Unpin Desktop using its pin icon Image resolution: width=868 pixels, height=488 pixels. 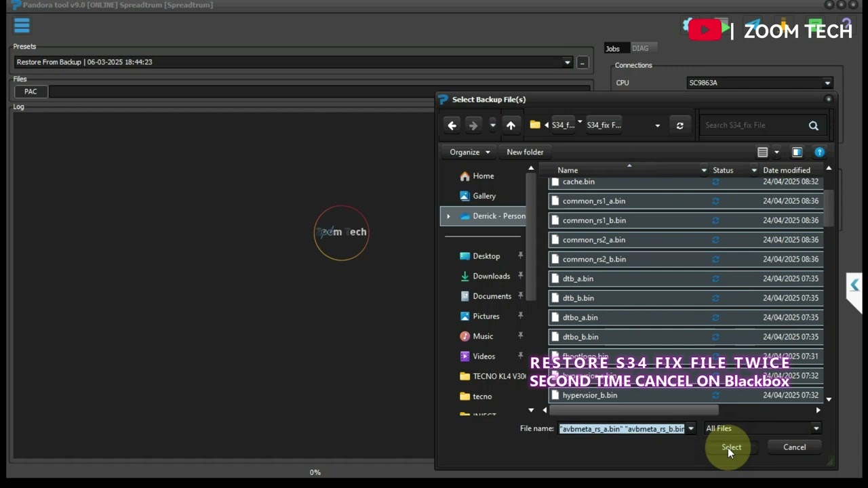(x=520, y=256)
